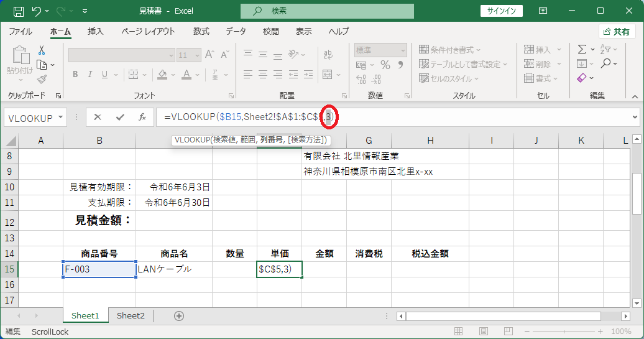This screenshot has height=339, width=644.
Task: Click the Insert Function fx icon
Action: click(x=142, y=118)
